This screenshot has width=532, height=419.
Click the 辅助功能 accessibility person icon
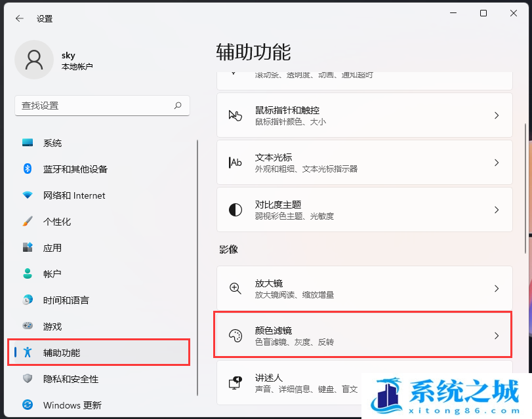[27, 352]
